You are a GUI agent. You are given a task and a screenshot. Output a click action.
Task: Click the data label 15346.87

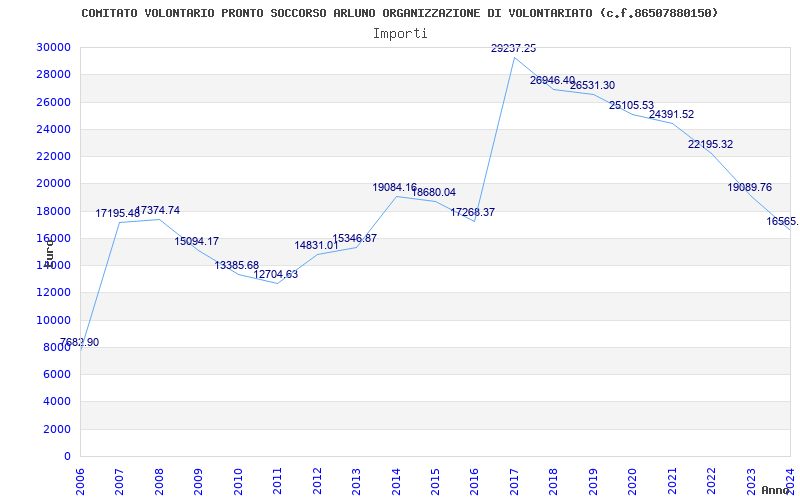(355, 238)
